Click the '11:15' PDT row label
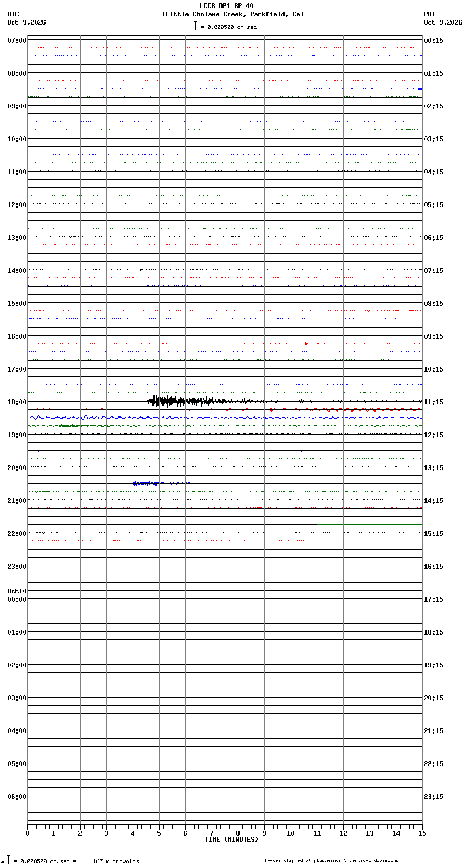 [x=434, y=402]
